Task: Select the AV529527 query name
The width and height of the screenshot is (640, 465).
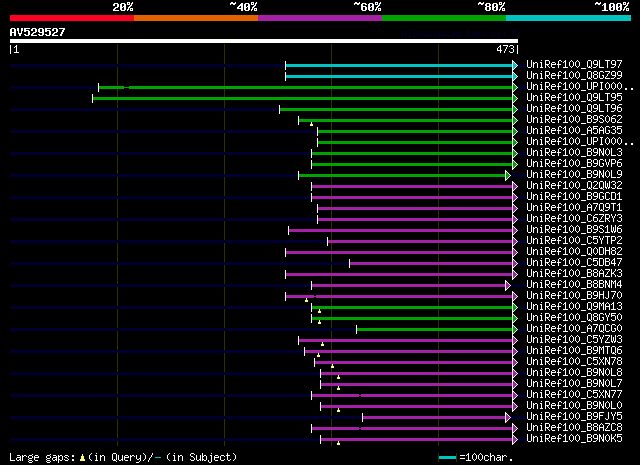Action: [x=38, y=32]
